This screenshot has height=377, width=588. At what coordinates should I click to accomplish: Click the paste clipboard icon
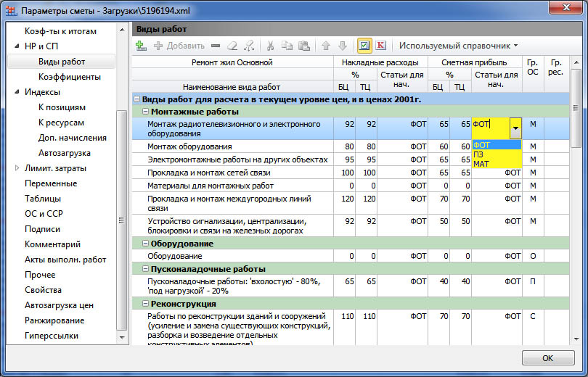tap(303, 46)
